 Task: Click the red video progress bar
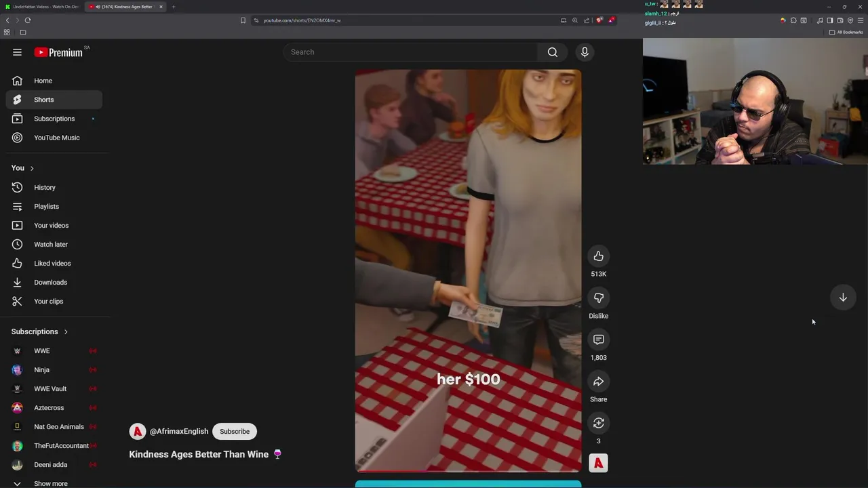tap(468, 470)
